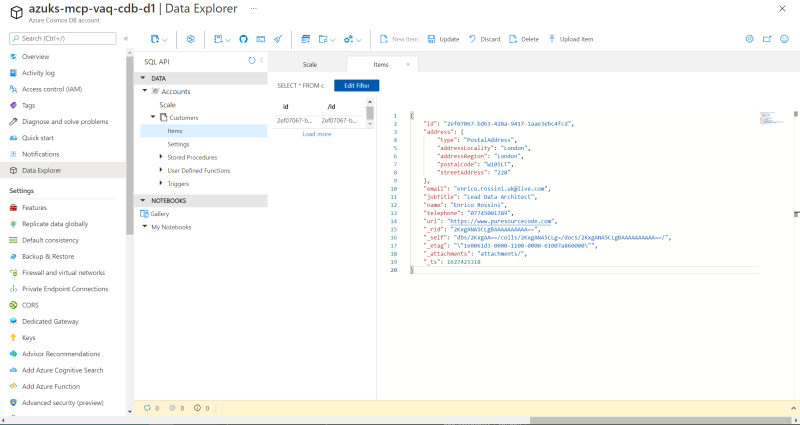This screenshot has width=800, height=425.
Task: Click the Firewall and virtual networks icon
Action: click(14, 273)
